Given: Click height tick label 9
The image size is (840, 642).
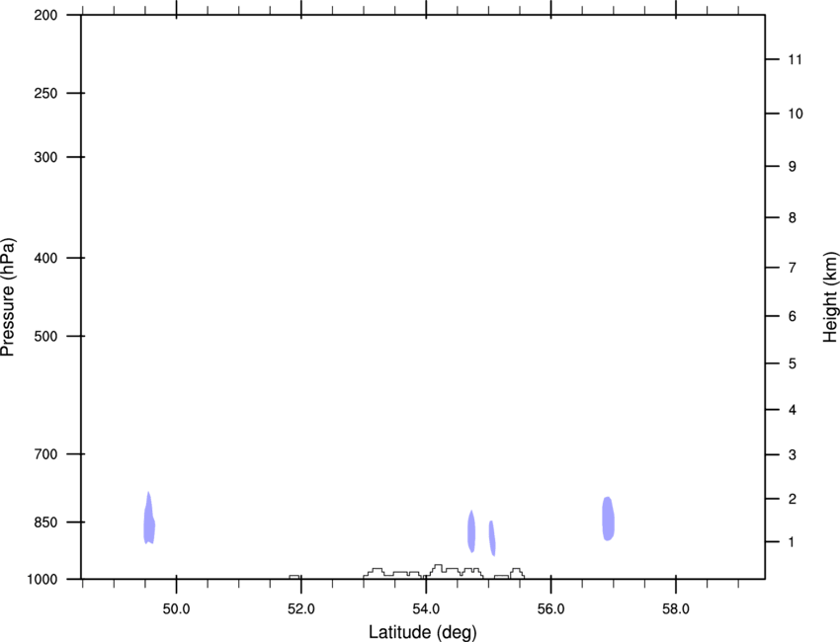Looking at the screenshot, I should point(793,167).
